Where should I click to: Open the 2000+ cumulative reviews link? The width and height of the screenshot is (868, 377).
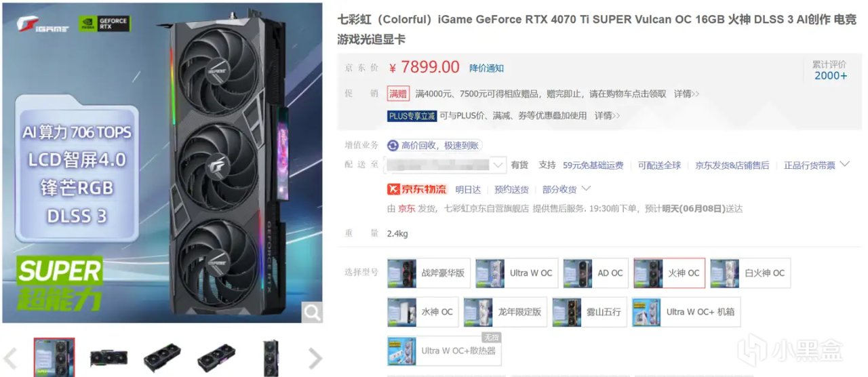coord(831,75)
